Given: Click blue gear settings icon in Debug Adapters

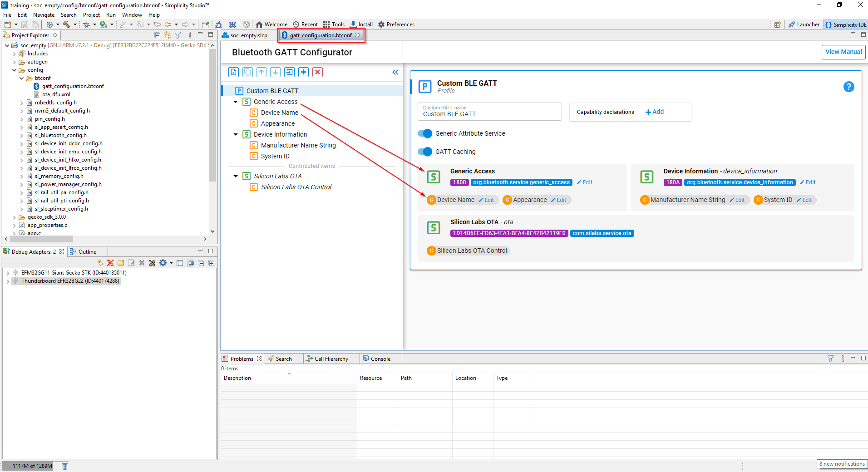Looking at the screenshot, I should pos(163,263).
